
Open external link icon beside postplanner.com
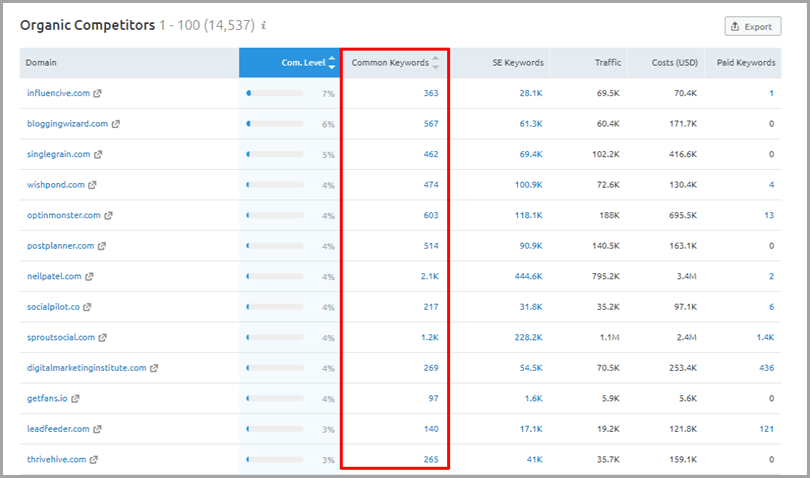coord(102,246)
